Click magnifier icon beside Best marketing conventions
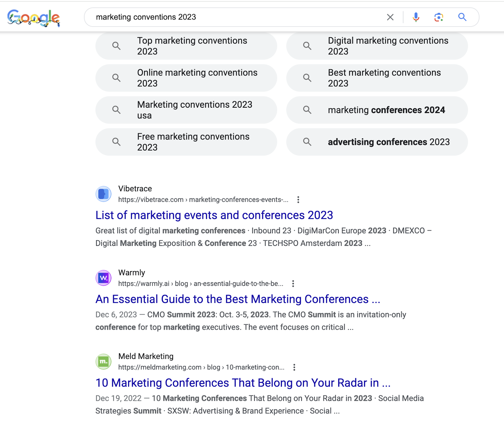The width and height of the screenshot is (504, 421). tap(307, 78)
